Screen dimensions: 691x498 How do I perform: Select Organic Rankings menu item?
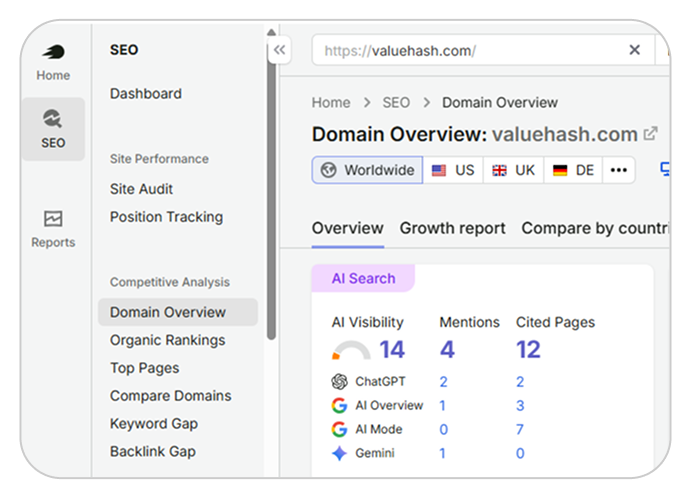[167, 340]
